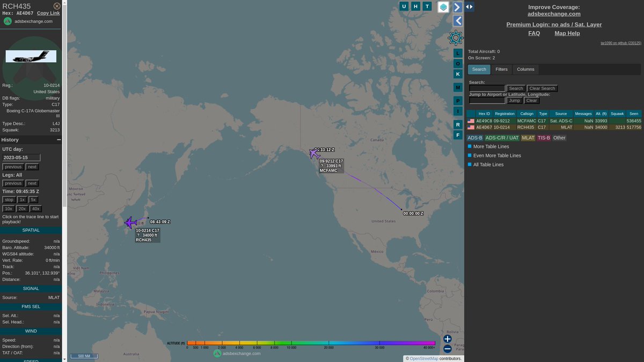Click the 08:43:09 Z trace timestamp

[160, 221]
